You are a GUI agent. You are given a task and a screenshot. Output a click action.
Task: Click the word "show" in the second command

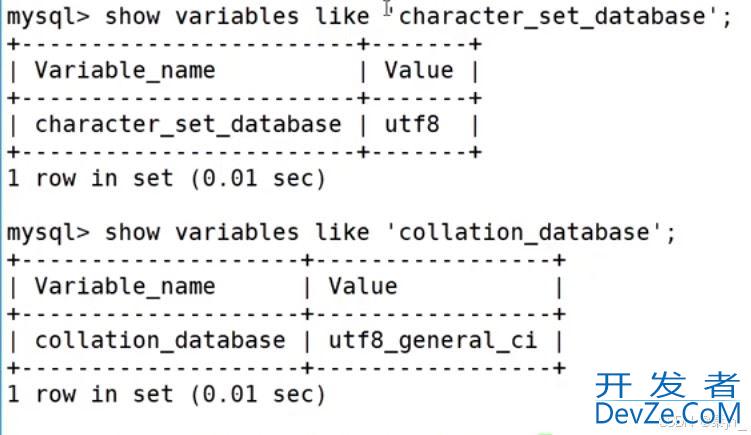[x=129, y=233]
